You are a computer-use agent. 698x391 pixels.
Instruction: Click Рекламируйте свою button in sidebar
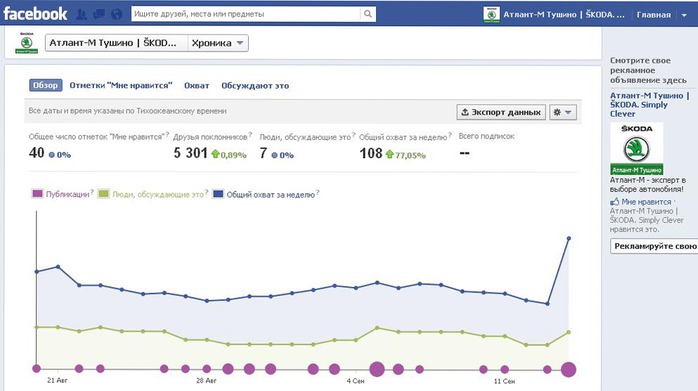(x=654, y=246)
